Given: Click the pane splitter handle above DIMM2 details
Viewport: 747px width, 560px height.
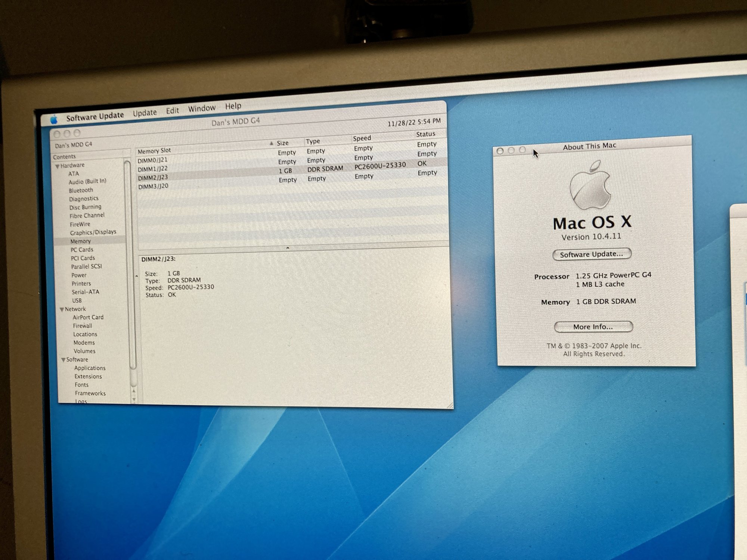Looking at the screenshot, I should point(288,248).
